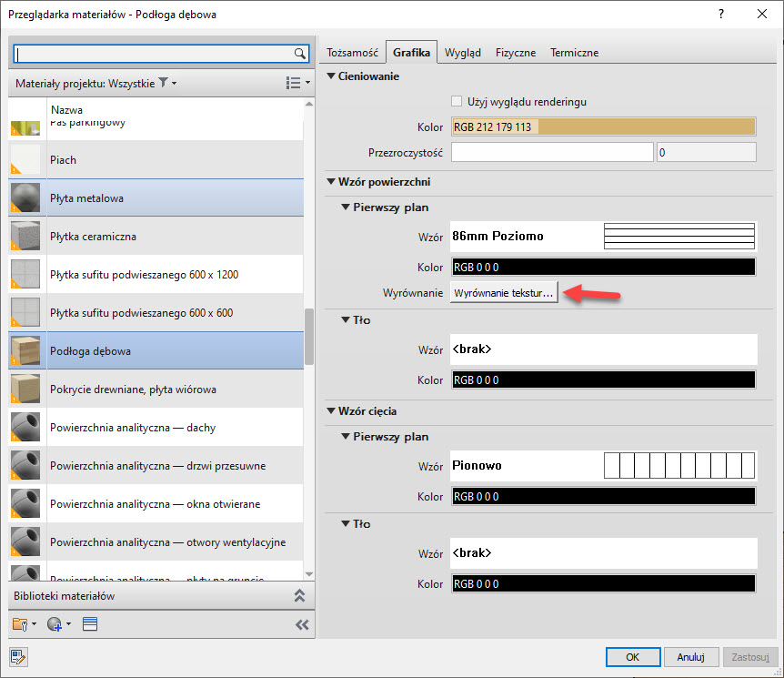
Task: Click the help question mark icon
Action: click(721, 15)
